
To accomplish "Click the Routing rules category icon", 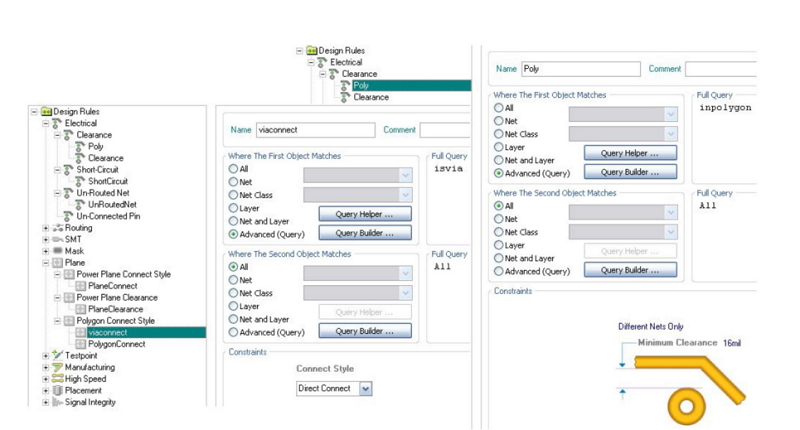I will coord(57,228).
